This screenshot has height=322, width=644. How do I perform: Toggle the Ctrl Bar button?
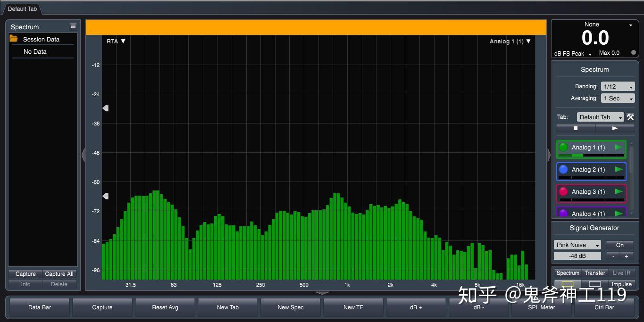pyautogui.click(x=604, y=307)
